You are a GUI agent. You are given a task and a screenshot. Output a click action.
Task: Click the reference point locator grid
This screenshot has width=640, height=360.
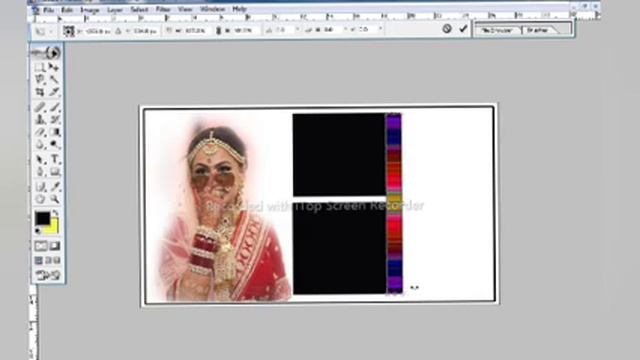(69, 31)
